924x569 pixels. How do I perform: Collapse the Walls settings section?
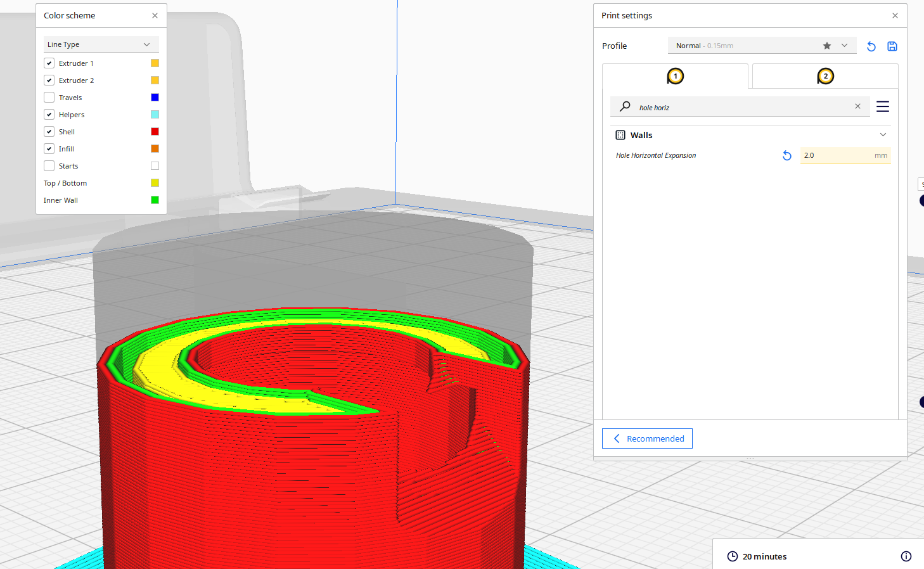[883, 135]
